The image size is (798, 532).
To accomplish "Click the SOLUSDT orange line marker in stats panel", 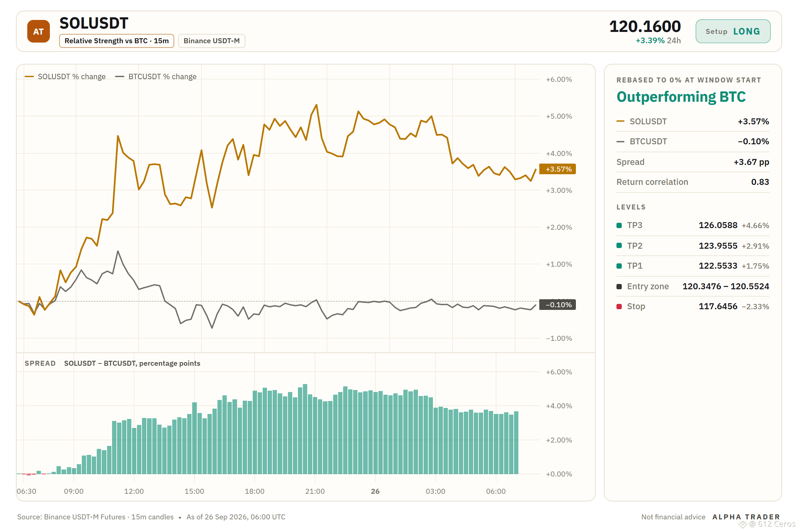I will coord(620,121).
